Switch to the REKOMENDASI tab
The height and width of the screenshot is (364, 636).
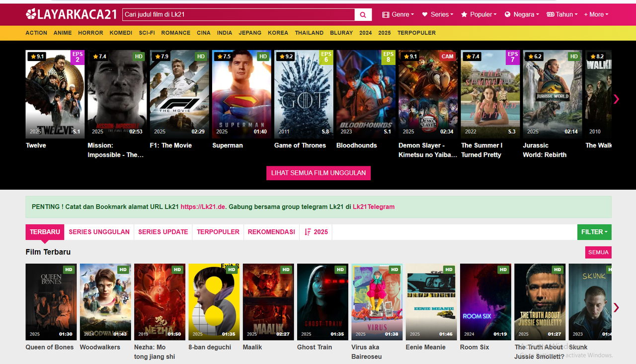click(271, 232)
